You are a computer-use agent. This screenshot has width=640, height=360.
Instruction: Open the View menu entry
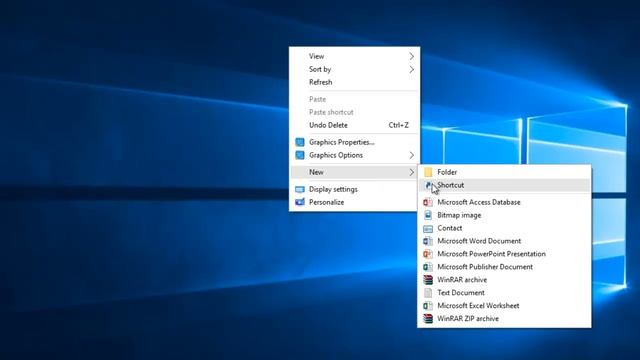coord(354,56)
